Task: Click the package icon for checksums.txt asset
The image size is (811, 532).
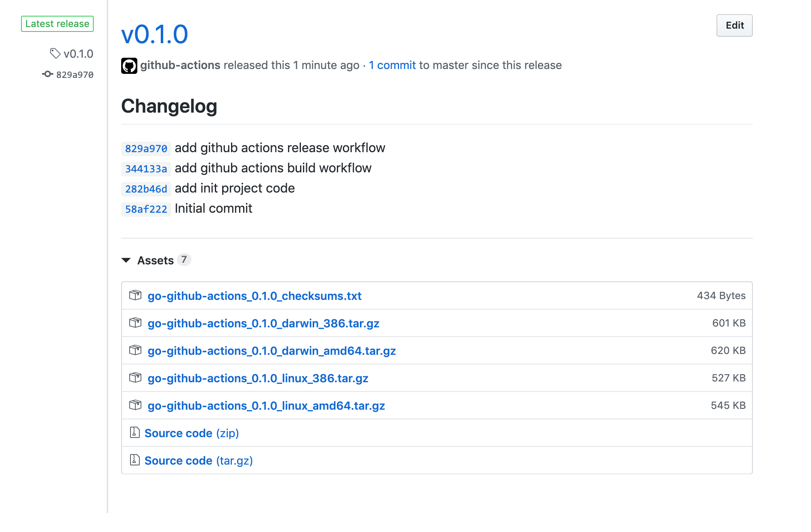Action: (x=135, y=295)
